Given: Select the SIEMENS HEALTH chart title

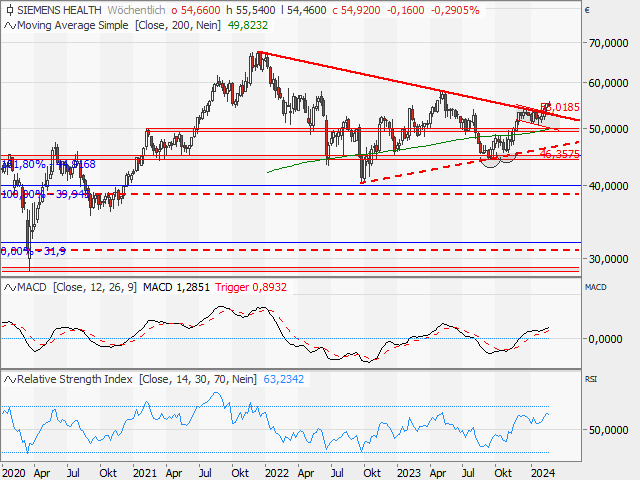Looking at the screenshot, I should (59, 10).
